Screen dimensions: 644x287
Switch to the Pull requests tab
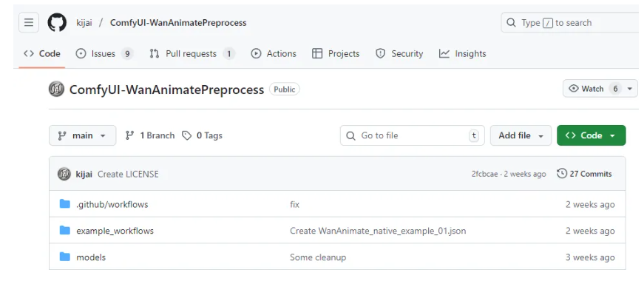pyautogui.click(x=192, y=54)
